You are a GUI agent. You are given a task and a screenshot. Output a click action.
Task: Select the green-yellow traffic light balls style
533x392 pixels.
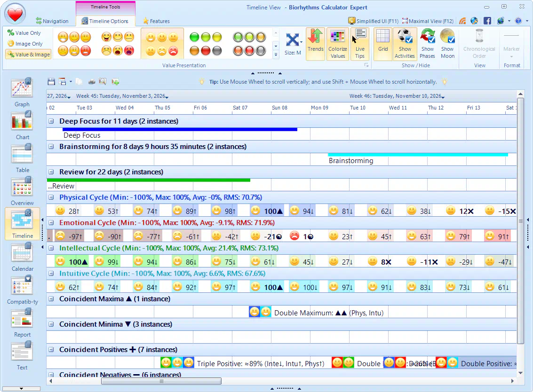coord(205,44)
